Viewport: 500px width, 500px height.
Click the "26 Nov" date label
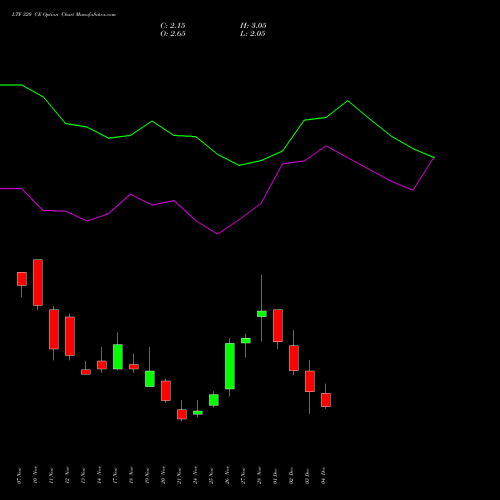tap(227, 476)
